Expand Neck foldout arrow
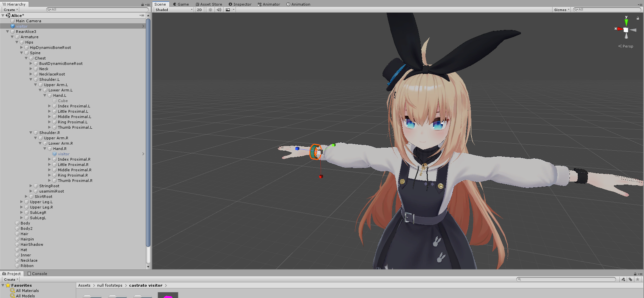644x298 pixels. coord(31,69)
